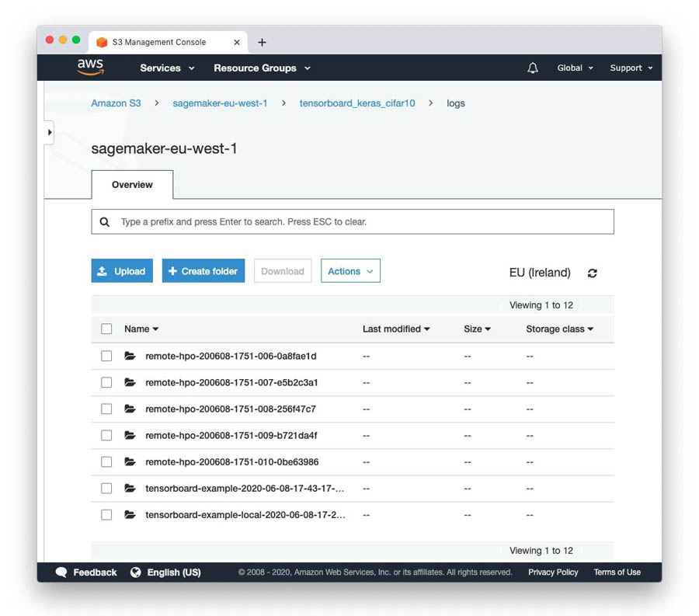This screenshot has height=616, width=699.
Task: Open the Actions dropdown
Action: (x=350, y=271)
